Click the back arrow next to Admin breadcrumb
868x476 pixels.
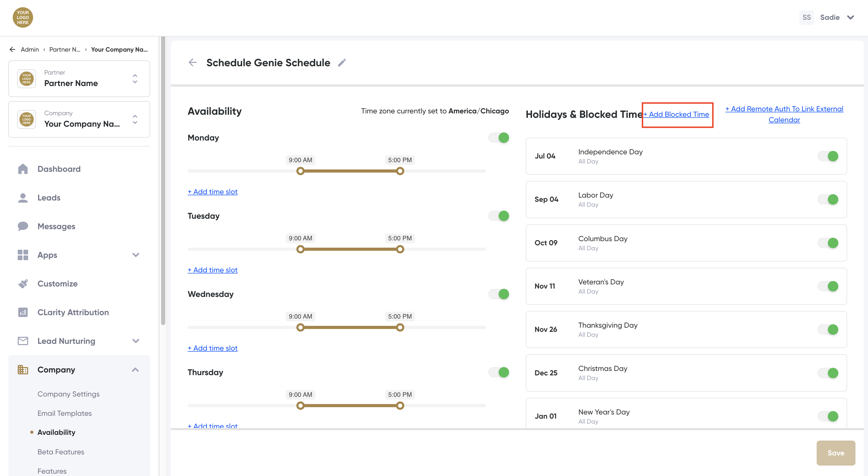[x=13, y=50]
